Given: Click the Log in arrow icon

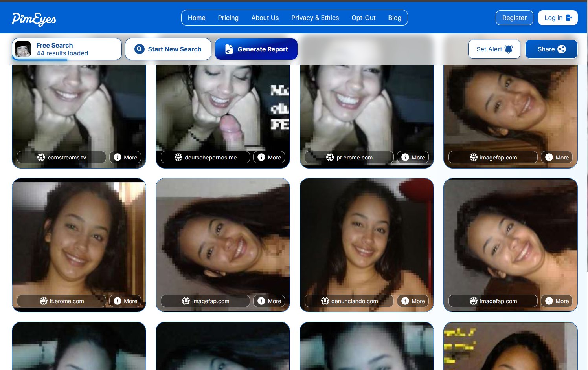Looking at the screenshot, I should click(569, 18).
